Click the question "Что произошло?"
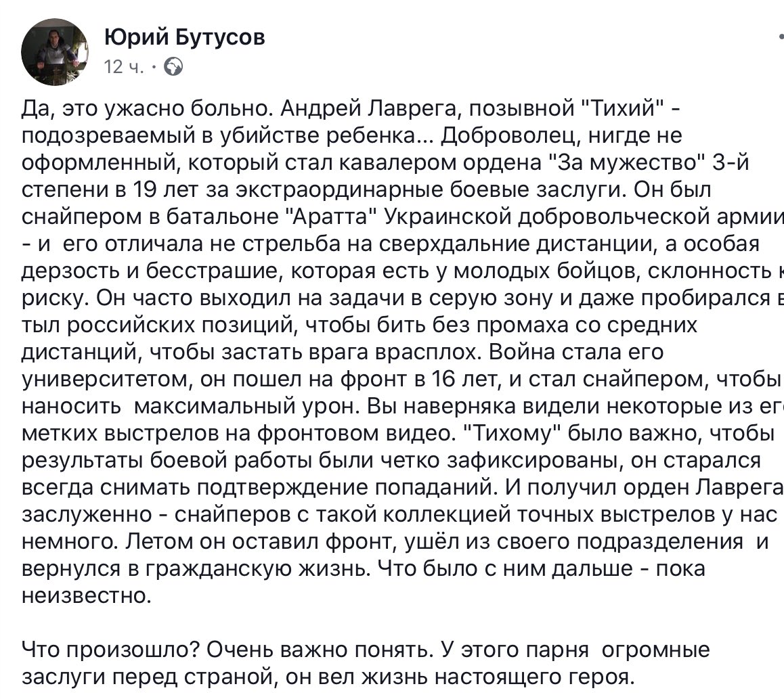This screenshot has width=784, height=699. pos(108,650)
